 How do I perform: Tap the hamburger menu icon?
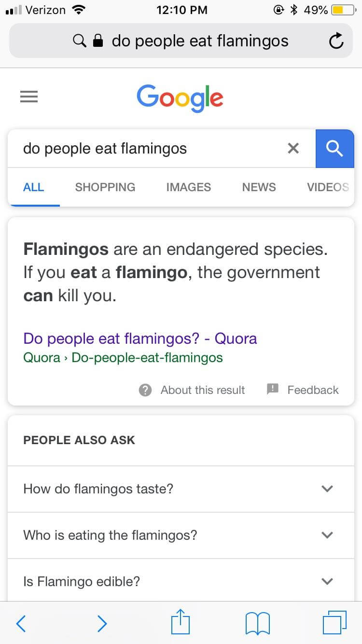[x=29, y=97]
